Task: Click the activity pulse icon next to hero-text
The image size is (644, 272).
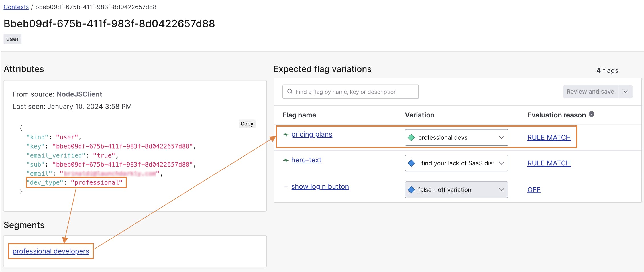Action: click(x=286, y=160)
